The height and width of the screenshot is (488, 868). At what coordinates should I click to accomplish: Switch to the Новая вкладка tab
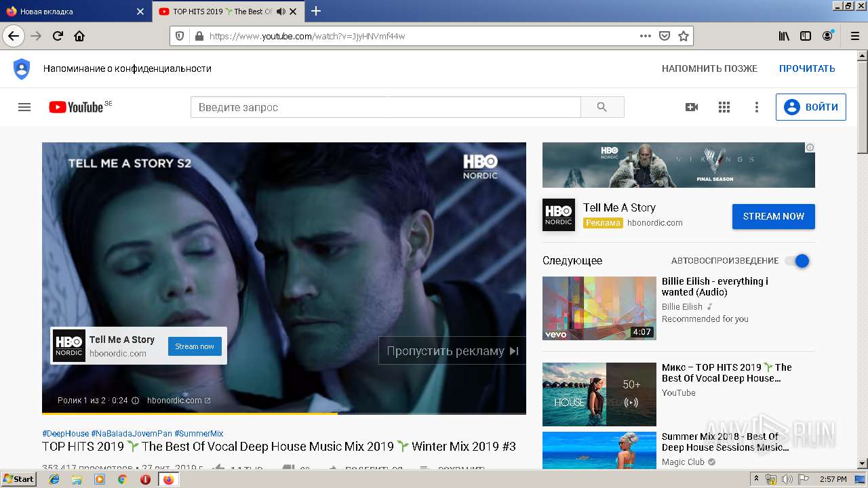pyautogui.click(x=75, y=12)
